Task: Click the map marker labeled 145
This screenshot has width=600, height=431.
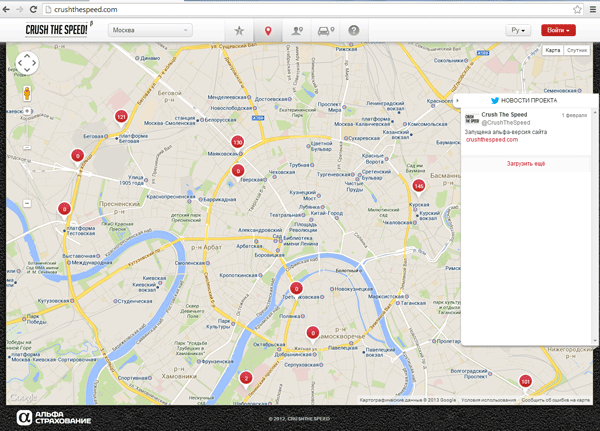Action: tap(419, 186)
